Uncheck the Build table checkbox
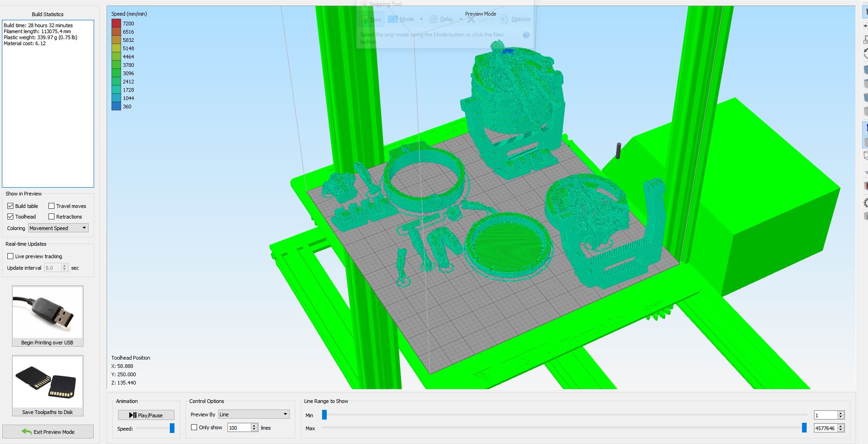This screenshot has width=868, height=444. pos(10,206)
